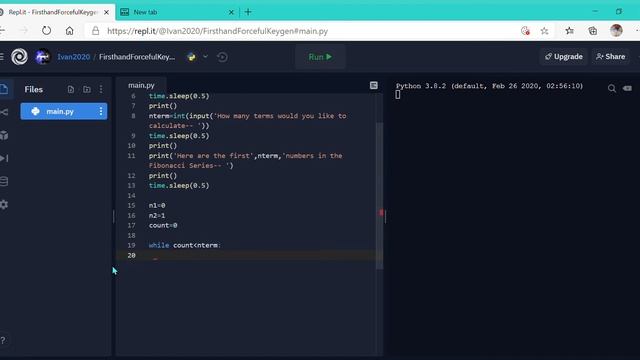
Task: Switch to the main.py editor tab
Action: point(141,85)
